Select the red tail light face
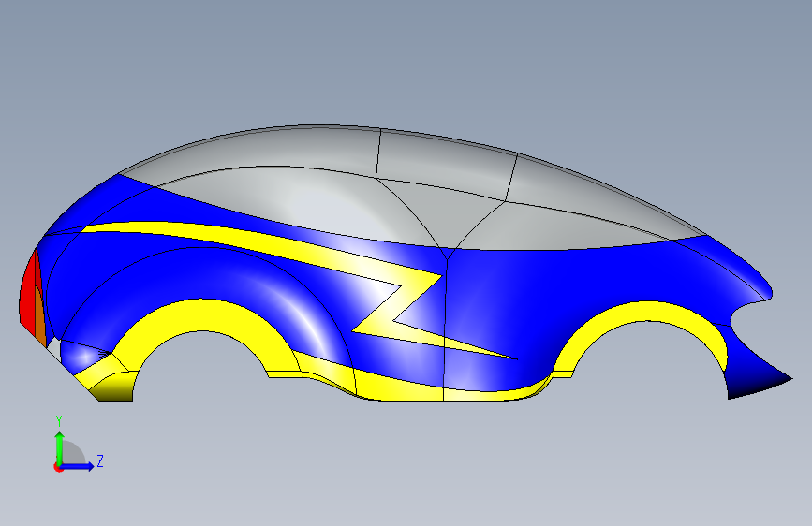The height and width of the screenshot is (526, 812). click(x=28, y=293)
